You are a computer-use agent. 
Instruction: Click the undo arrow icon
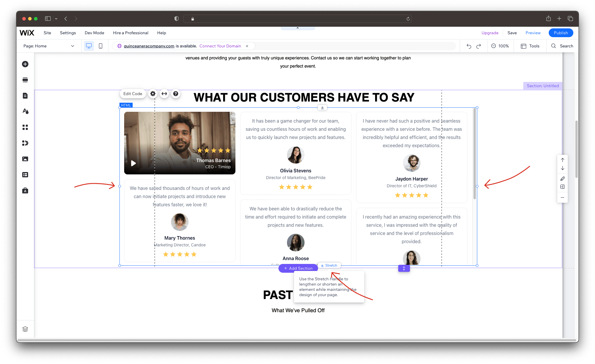pos(468,46)
